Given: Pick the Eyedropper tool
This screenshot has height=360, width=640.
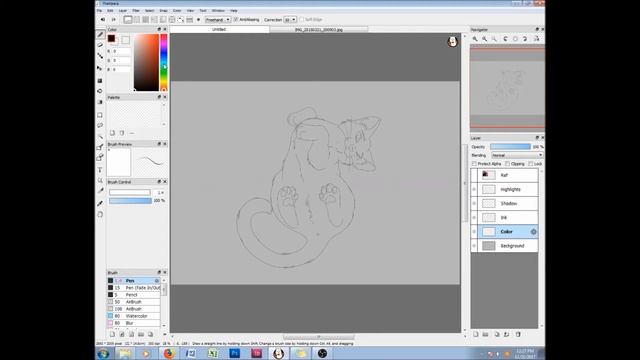Looking at the screenshot, I should [100, 203].
